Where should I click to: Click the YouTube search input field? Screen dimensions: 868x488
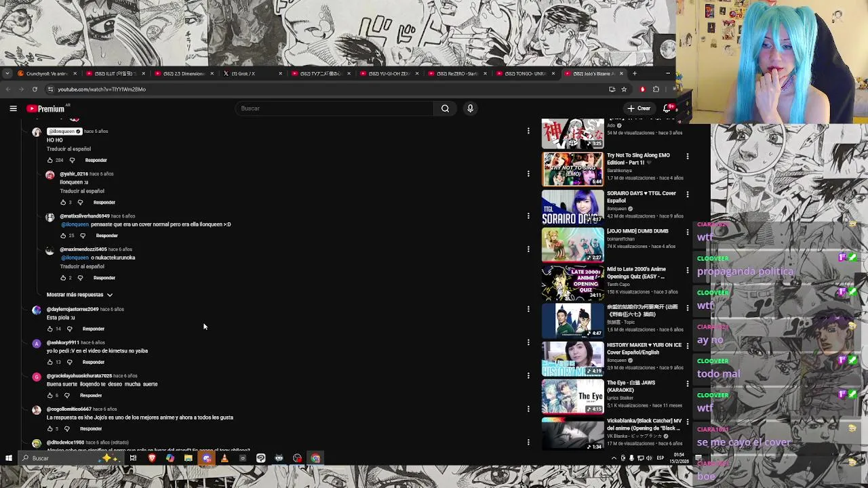coord(336,108)
